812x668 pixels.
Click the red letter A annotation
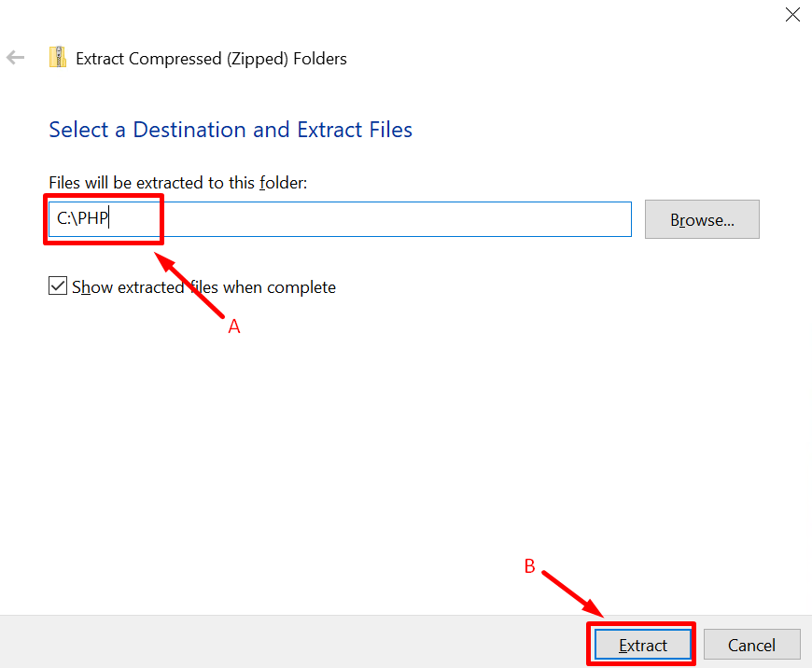[x=234, y=327]
